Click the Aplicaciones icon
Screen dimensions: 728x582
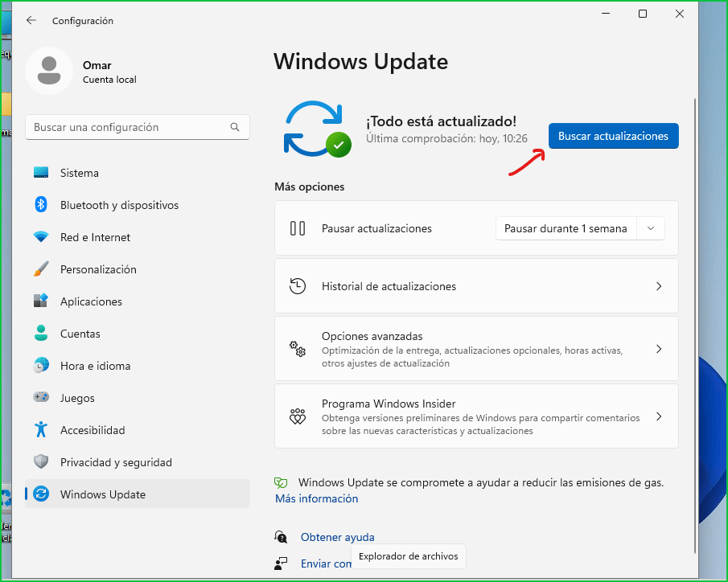point(41,301)
